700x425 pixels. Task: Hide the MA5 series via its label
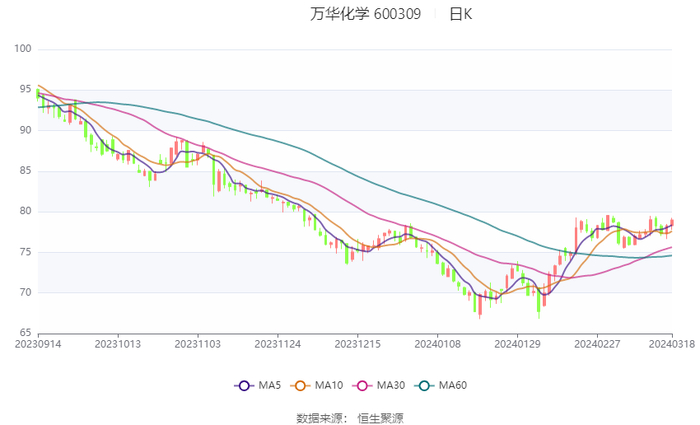point(269,385)
